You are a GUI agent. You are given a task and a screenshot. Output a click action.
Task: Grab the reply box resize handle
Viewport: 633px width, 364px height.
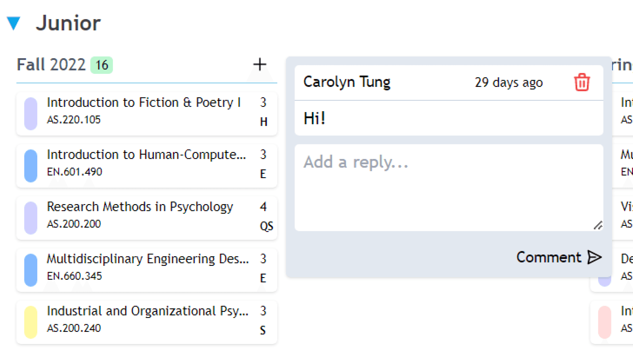[598, 225]
